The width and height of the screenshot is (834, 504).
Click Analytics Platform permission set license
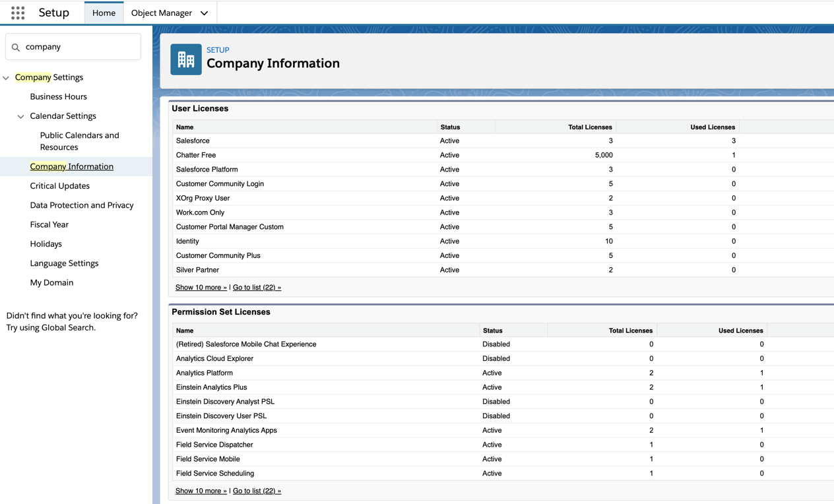[204, 373]
